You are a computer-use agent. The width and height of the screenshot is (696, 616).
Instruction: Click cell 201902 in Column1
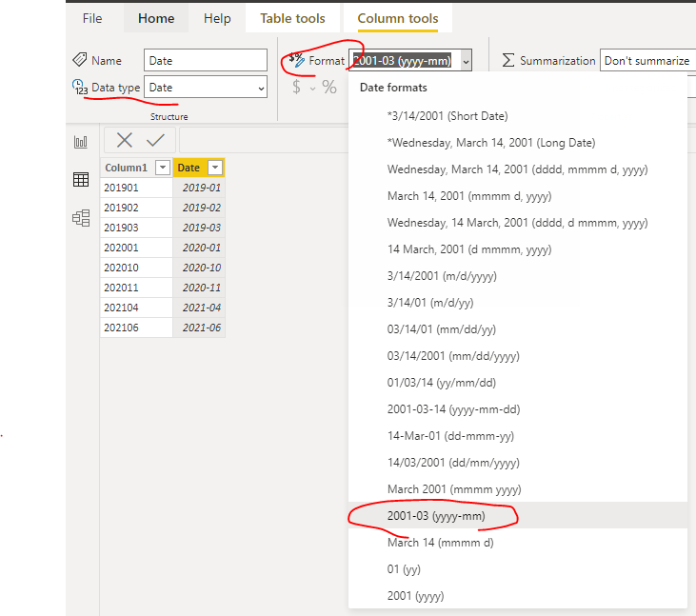click(136, 208)
